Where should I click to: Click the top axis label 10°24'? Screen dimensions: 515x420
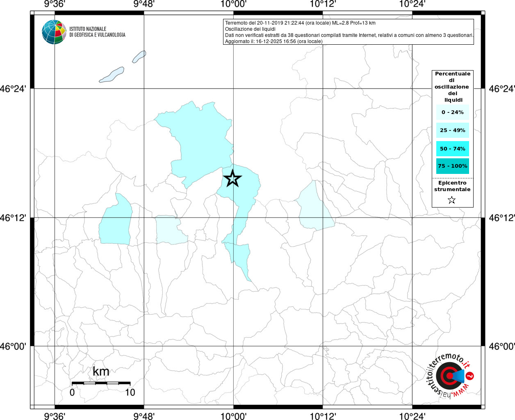coord(412,4)
